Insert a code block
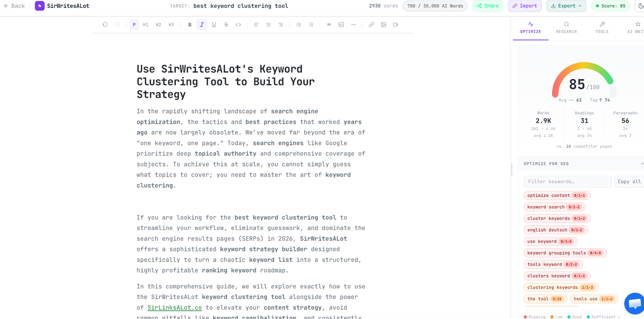Screen dimensions: 644x319 (x=341, y=24)
